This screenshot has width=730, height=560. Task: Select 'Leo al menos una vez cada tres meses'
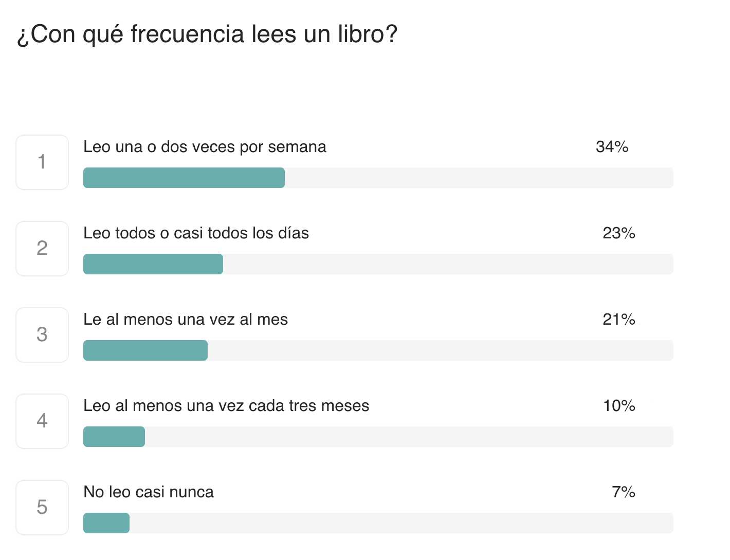(226, 406)
